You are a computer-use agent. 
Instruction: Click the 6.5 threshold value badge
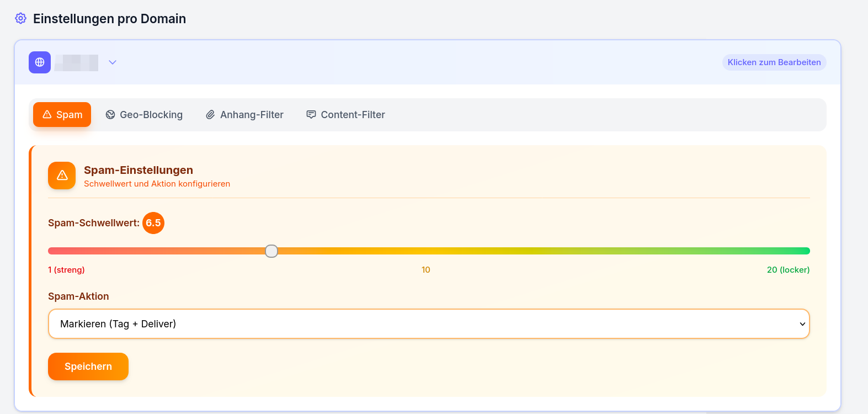tap(153, 223)
